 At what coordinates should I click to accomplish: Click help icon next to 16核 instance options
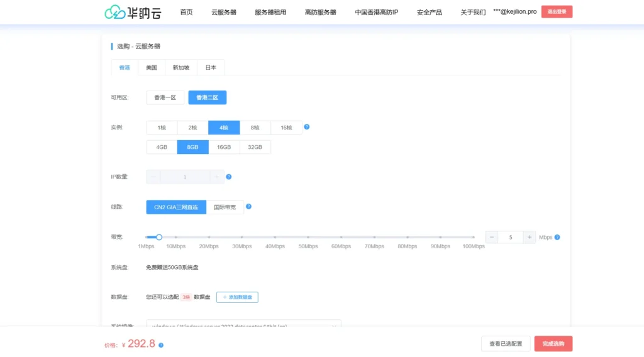point(307,127)
